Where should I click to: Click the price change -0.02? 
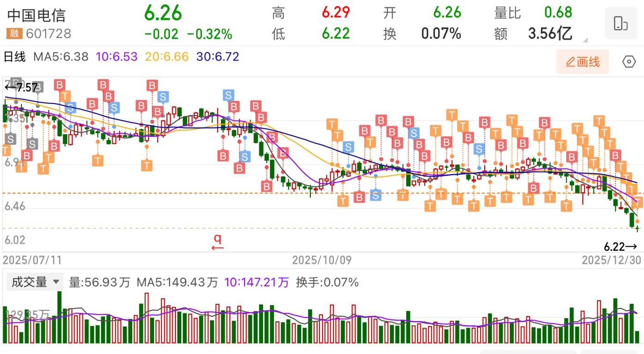pos(161,34)
